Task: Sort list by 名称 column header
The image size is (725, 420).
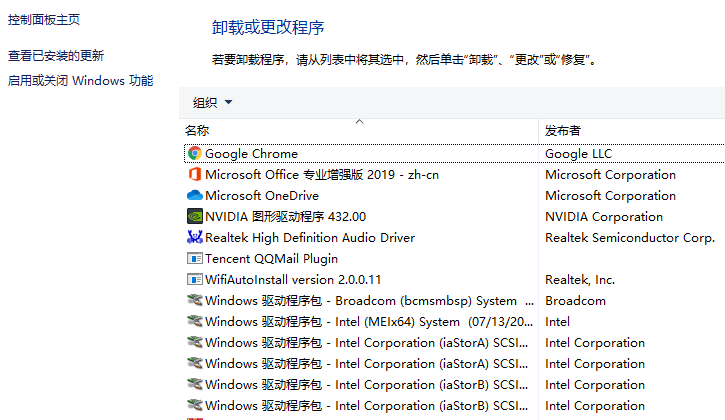Action: pos(197,131)
